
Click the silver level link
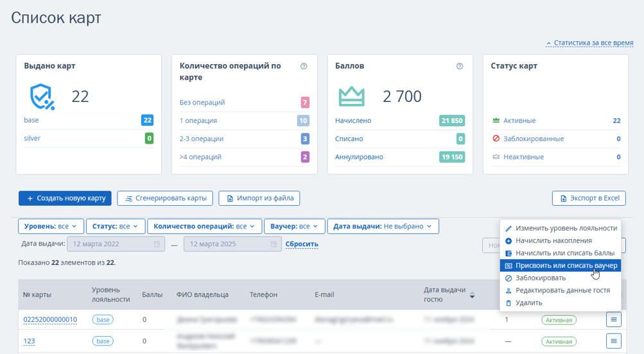(x=32, y=139)
